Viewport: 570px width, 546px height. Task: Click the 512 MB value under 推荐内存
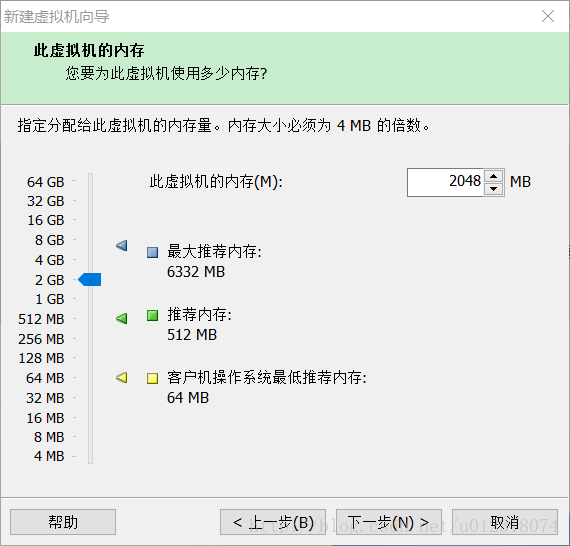pos(192,334)
